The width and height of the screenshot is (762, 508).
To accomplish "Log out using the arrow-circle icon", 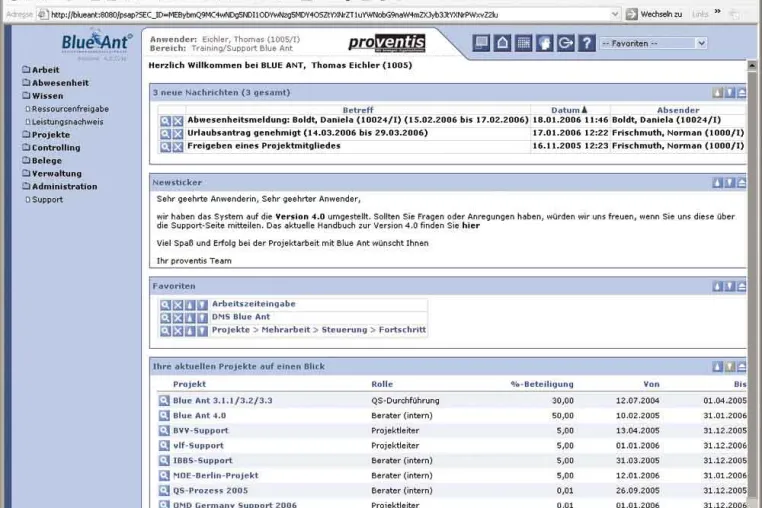I will (566, 43).
